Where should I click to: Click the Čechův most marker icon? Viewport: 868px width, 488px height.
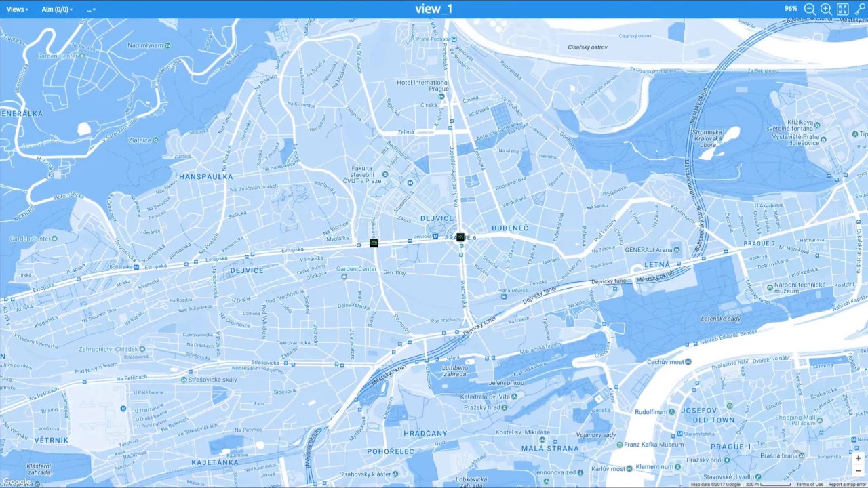click(x=688, y=362)
